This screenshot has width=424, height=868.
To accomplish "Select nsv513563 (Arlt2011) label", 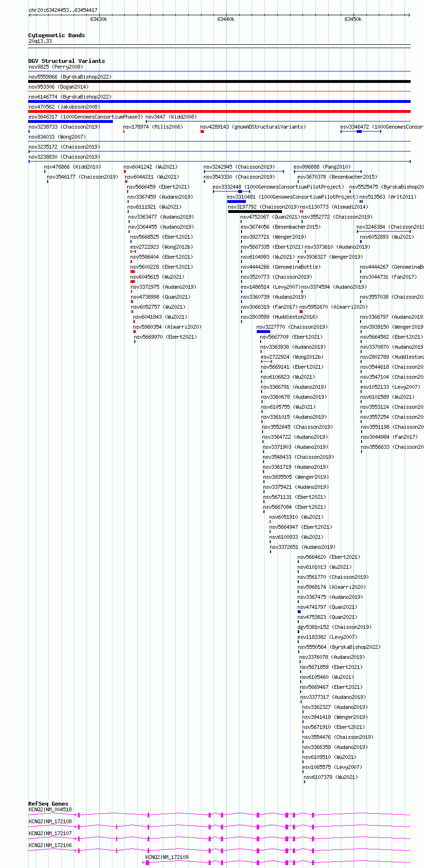I will click(387, 197).
